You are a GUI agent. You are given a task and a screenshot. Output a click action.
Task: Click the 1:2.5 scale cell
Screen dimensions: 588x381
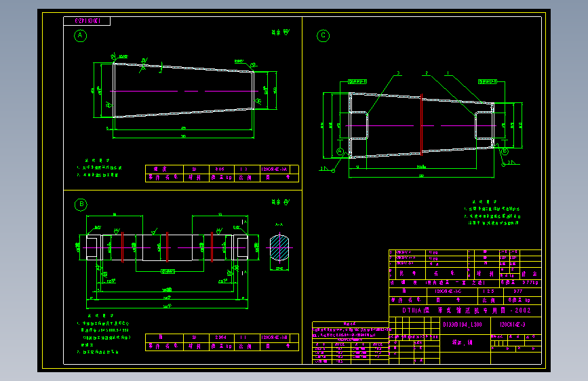(490, 292)
